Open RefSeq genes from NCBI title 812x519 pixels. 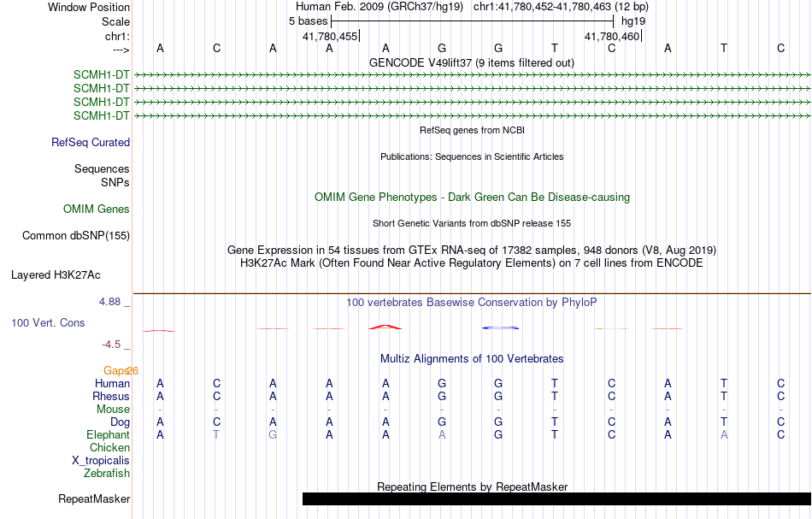click(472, 130)
